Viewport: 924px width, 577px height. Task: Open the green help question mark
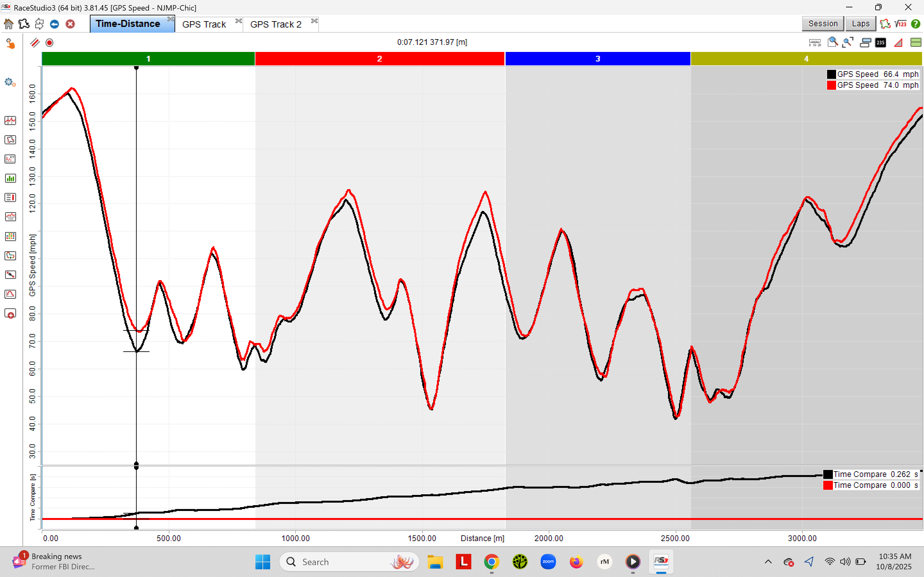click(x=915, y=24)
